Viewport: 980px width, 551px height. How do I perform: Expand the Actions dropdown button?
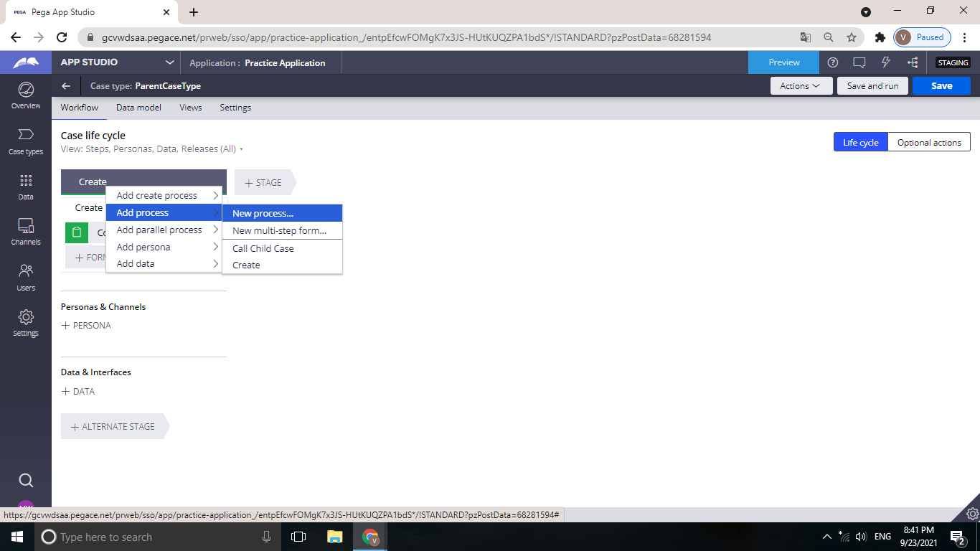[800, 86]
